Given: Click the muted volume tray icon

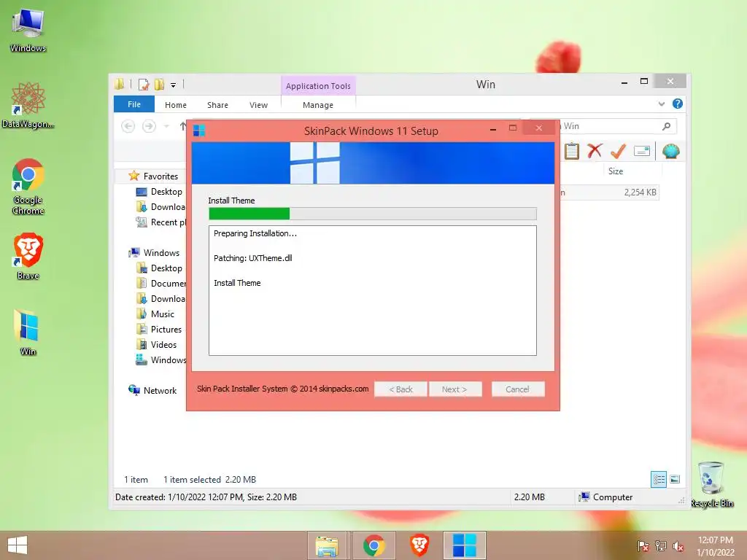Looking at the screenshot, I should click(x=678, y=546).
